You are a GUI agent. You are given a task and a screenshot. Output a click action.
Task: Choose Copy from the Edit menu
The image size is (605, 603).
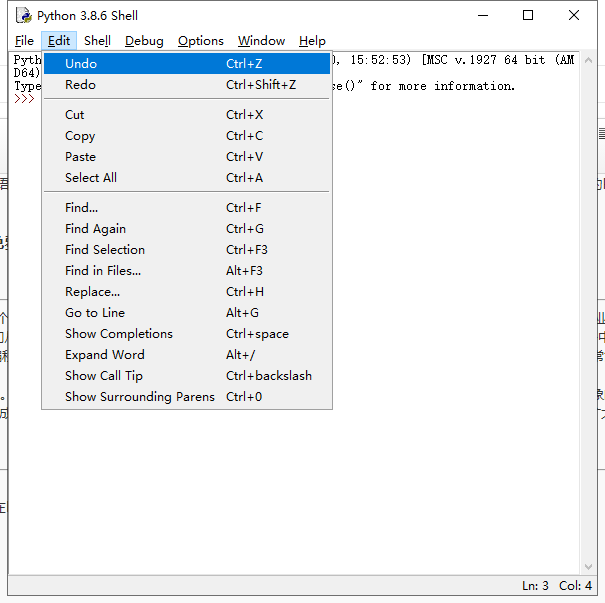pyautogui.click(x=187, y=136)
